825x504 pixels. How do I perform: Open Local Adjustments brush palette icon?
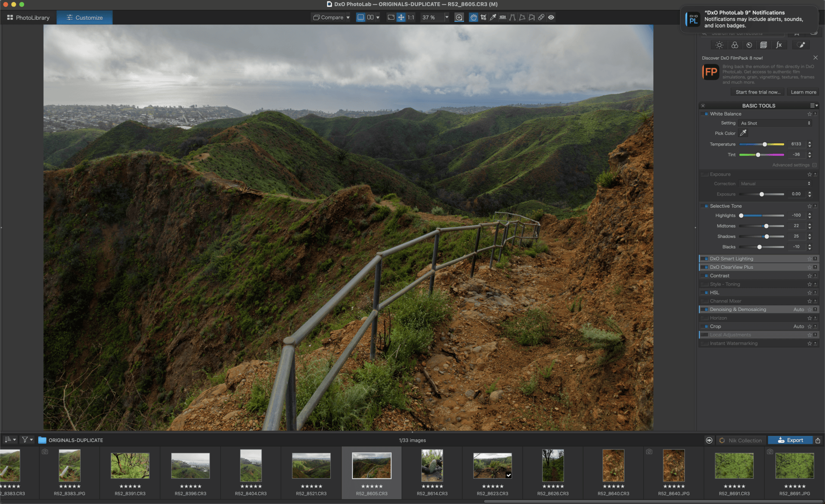[801, 45]
